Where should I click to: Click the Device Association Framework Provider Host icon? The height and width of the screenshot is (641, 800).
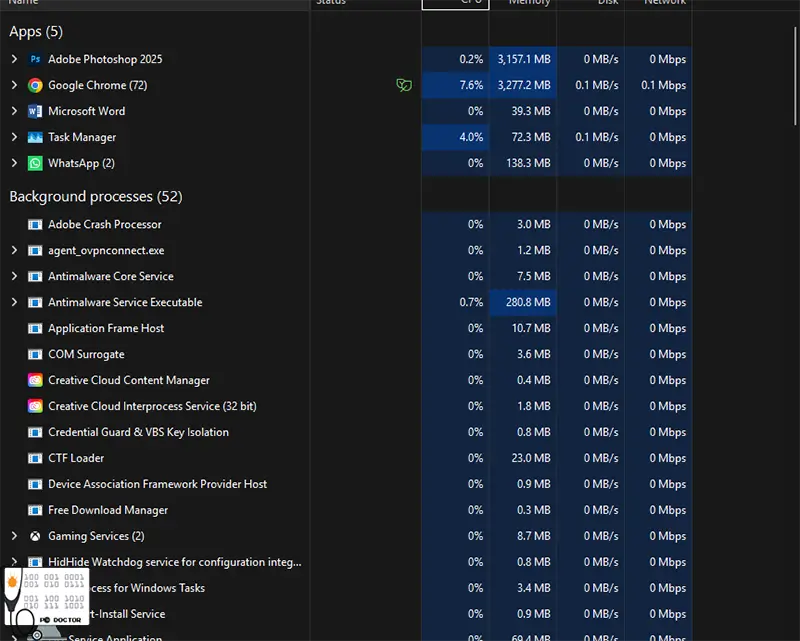(x=35, y=484)
